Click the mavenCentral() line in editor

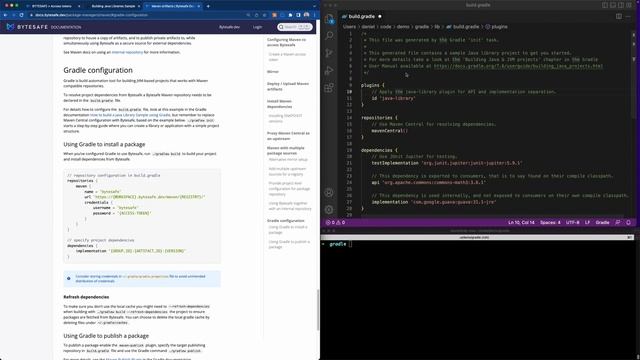[x=389, y=131]
